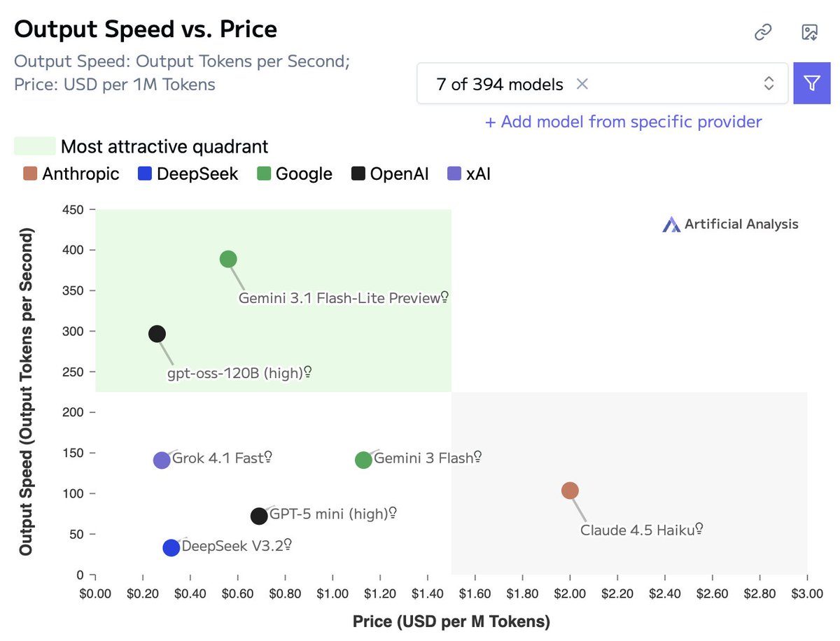Select the Gemini 3.1 Flash-Lite Preview data point
Screen dimensions: 840x641
pos(228,259)
